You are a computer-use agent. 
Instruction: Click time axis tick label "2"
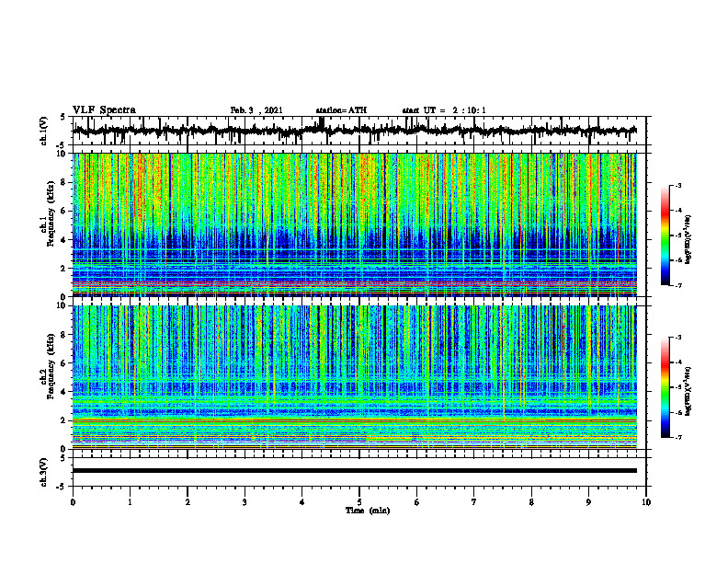point(188,502)
